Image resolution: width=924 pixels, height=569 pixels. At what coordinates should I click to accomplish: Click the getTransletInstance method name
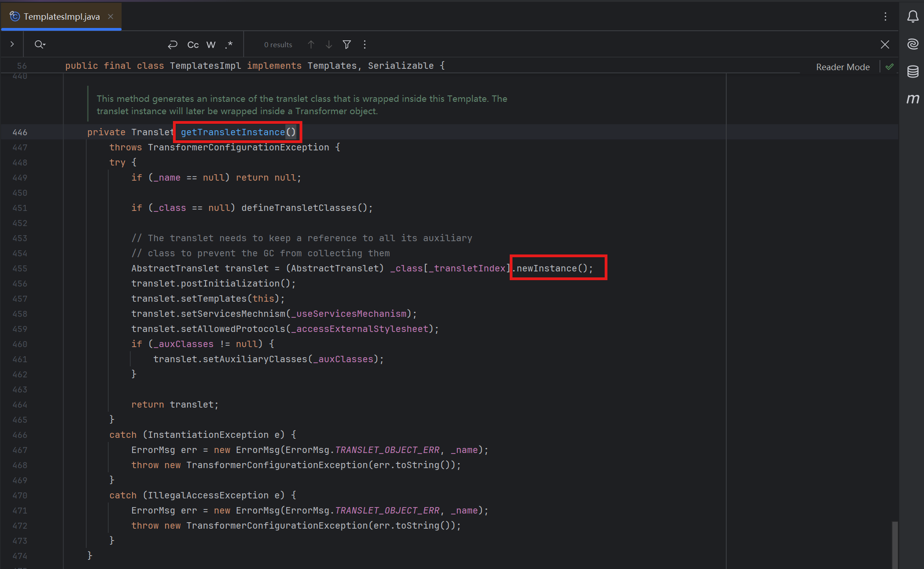(233, 132)
